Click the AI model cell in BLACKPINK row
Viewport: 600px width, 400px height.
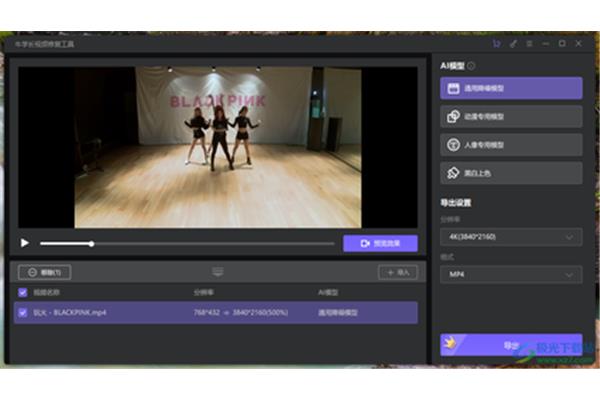[x=338, y=312]
